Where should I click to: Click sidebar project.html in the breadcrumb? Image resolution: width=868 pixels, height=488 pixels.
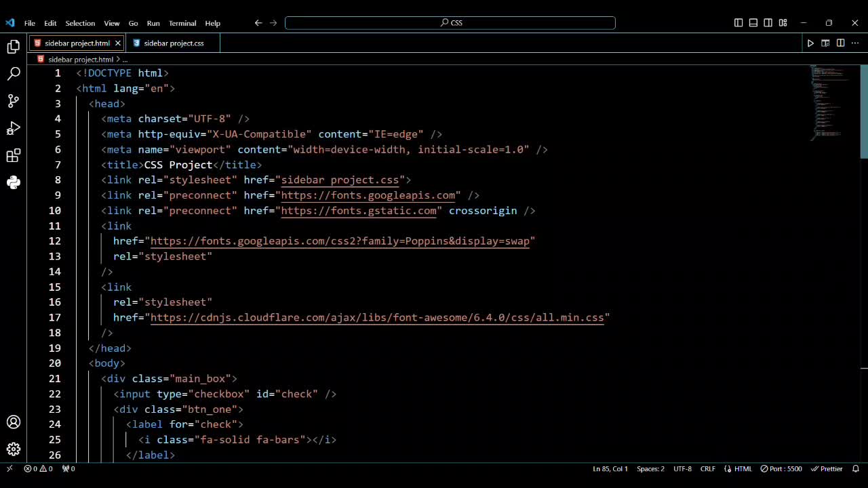pyautogui.click(x=81, y=60)
